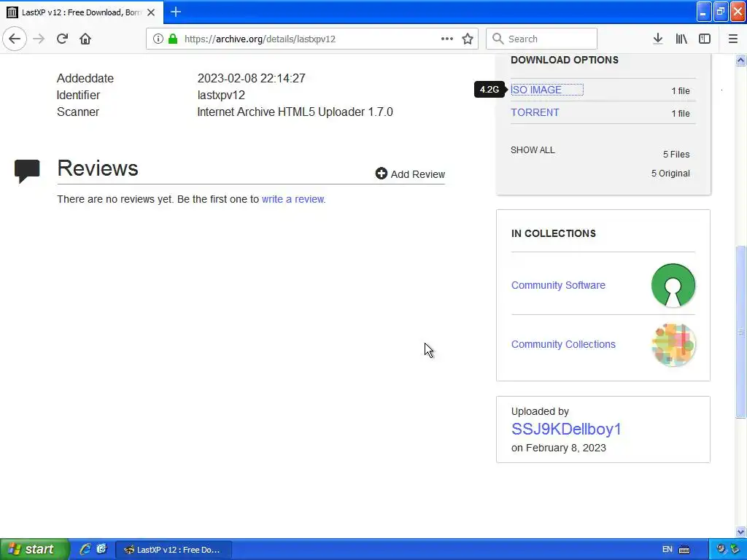Focus the Search box in toolbar
Screen dimensions: 747x560
[542, 39]
